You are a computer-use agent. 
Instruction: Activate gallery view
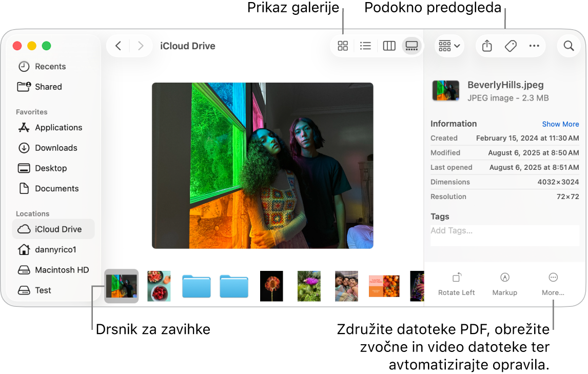(411, 46)
